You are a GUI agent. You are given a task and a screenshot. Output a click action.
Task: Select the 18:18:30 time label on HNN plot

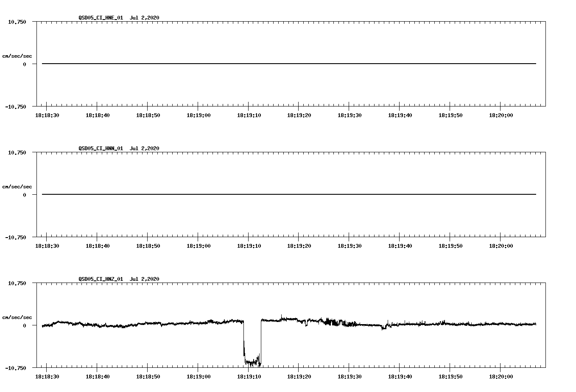pos(47,246)
